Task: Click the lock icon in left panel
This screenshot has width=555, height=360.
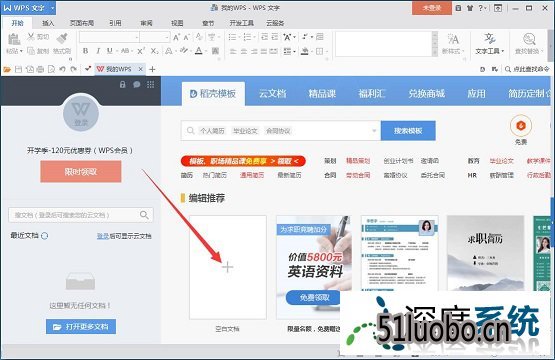Action: (x=122, y=85)
